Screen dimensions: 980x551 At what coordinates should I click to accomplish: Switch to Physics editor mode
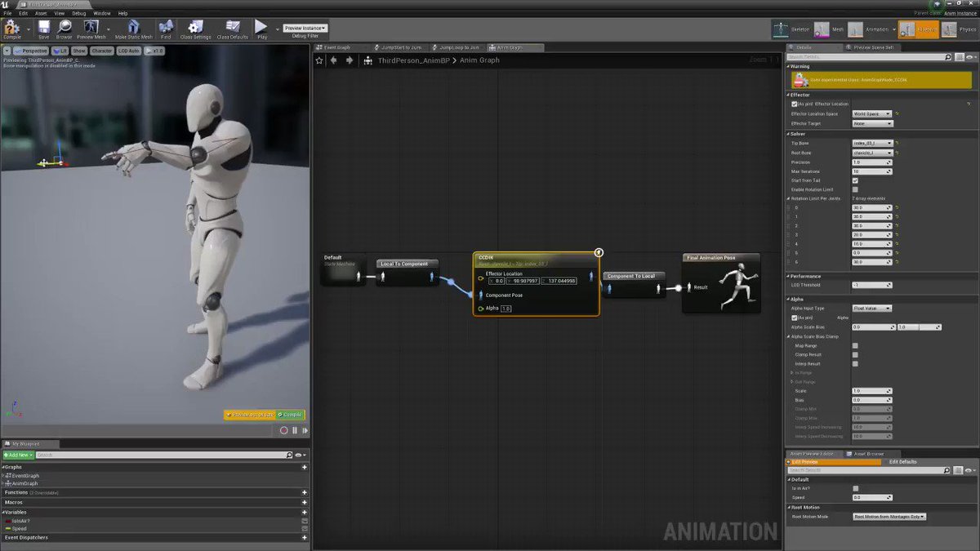[960, 29]
